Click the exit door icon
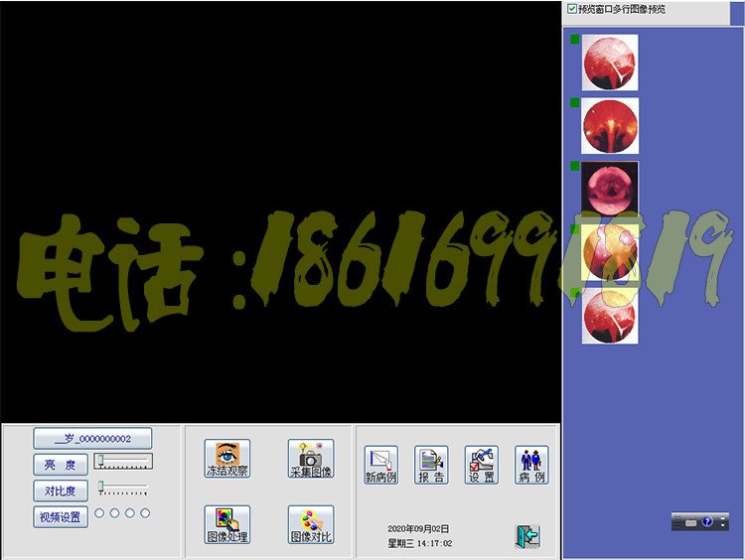The height and width of the screenshot is (560, 745). coord(527,536)
